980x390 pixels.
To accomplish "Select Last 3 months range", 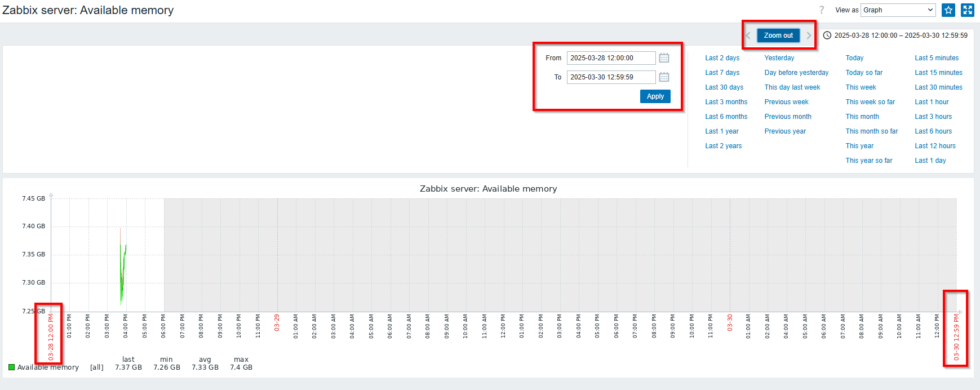I will pos(726,102).
